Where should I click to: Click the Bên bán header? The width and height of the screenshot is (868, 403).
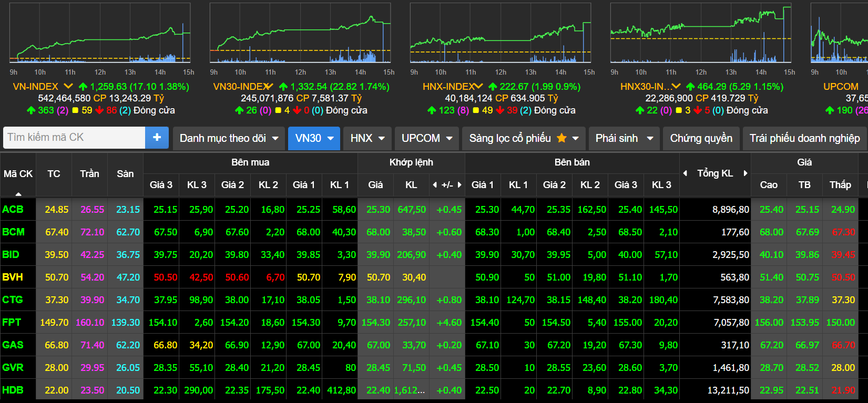pos(572,162)
